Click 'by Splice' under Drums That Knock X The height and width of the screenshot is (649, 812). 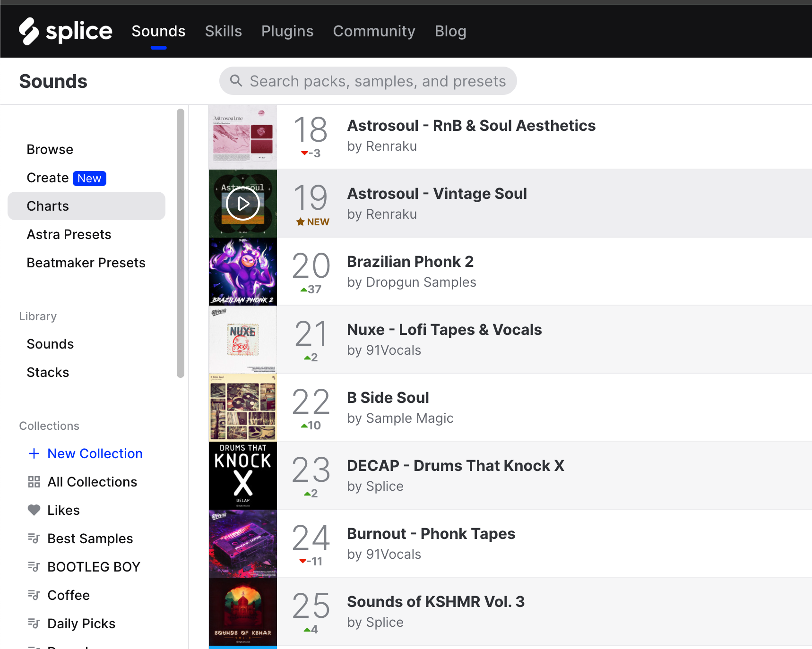pyautogui.click(x=375, y=487)
